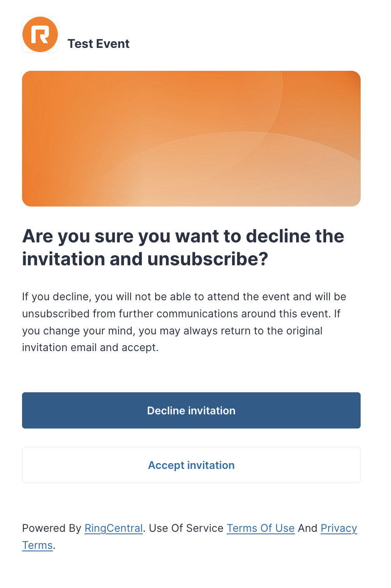Click the Decline invitation button

[191, 410]
